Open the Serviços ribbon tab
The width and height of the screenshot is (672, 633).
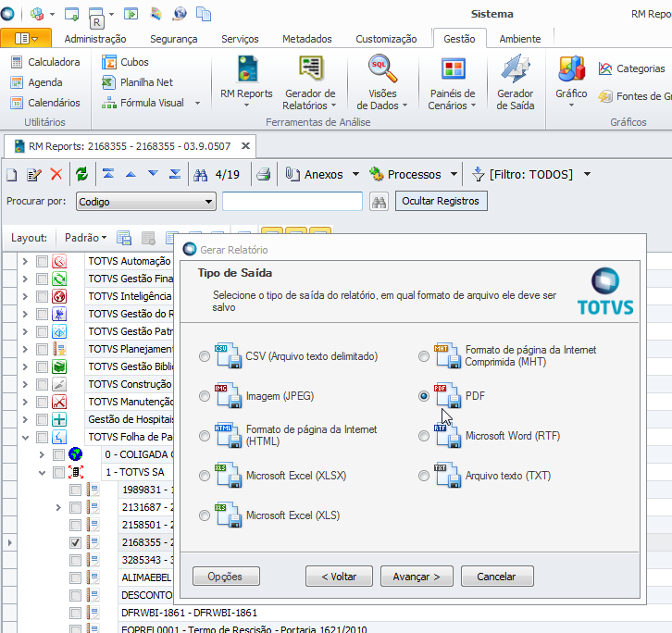point(240,39)
